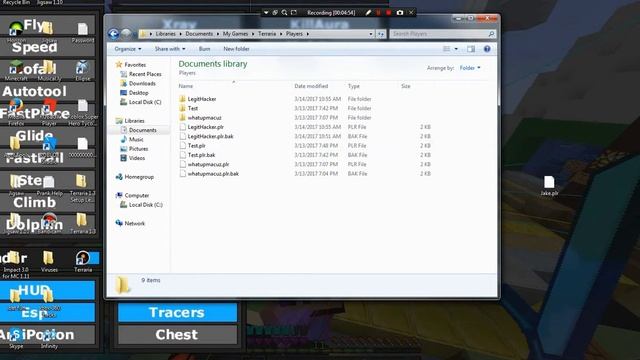Open Desktop under Favorites

134,93
